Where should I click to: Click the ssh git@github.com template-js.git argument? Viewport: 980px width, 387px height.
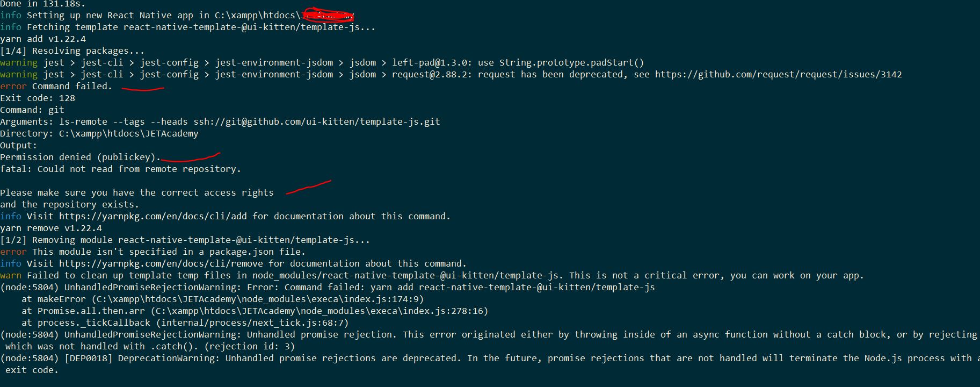tap(317, 121)
